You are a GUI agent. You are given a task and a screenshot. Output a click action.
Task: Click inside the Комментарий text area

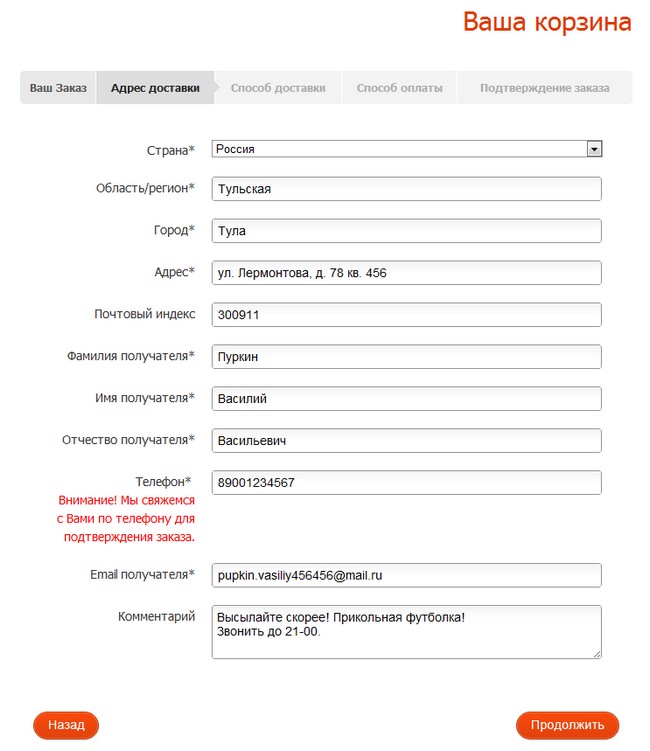point(406,632)
